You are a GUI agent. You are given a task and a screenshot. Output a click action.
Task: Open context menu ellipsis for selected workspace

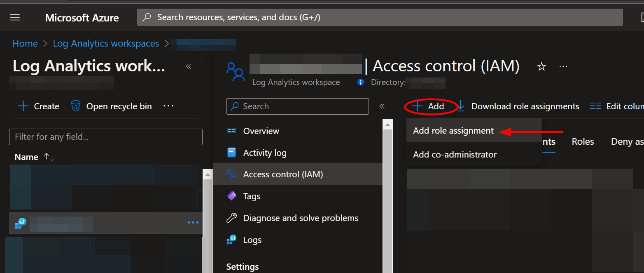pos(193,223)
